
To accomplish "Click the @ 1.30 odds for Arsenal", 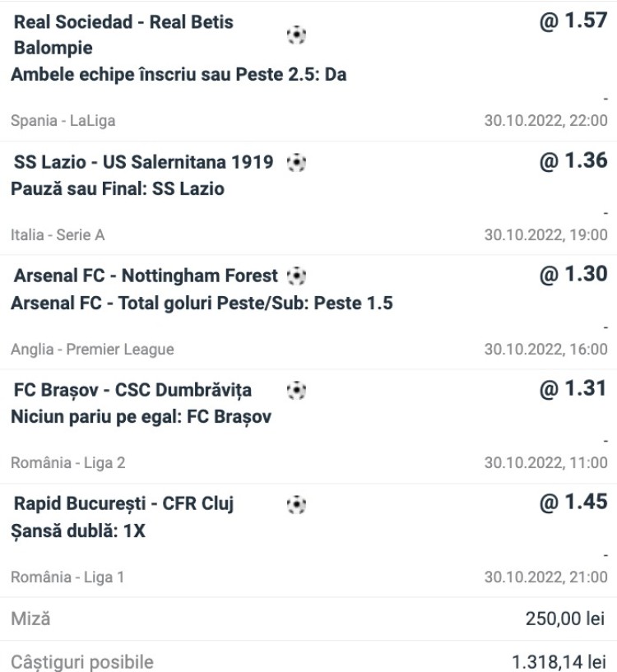I will [x=573, y=275].
